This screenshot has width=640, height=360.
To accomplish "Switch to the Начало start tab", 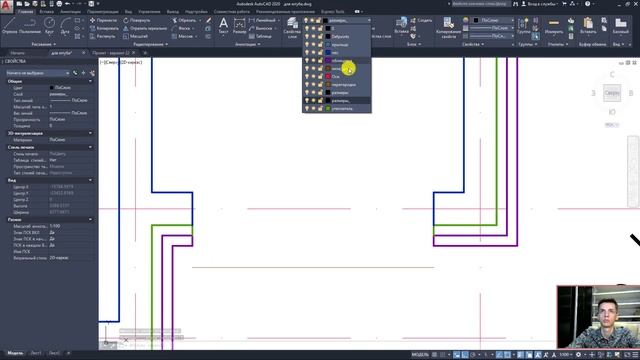I will click(x=18, y=53).
